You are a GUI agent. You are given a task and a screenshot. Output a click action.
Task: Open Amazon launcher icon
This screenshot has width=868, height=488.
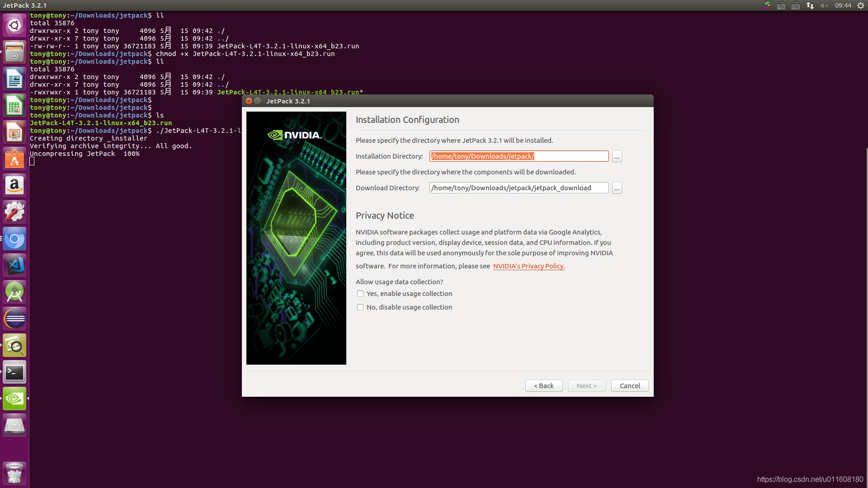point(14,186)
